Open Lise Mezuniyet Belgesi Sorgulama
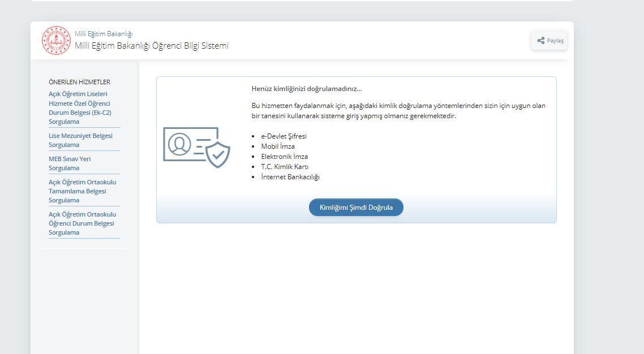The width and height of the screenshot is (644, 354). click(80, 140)
